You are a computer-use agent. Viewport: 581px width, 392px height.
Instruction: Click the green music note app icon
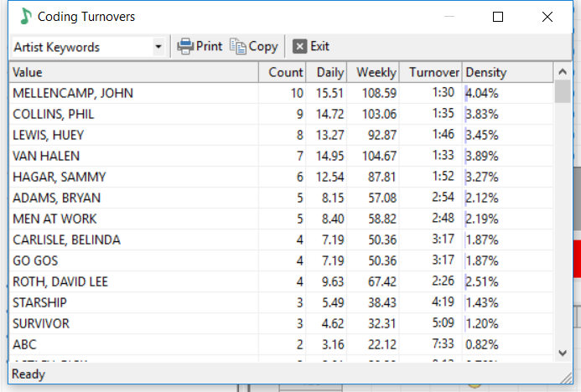coord(25,16)
